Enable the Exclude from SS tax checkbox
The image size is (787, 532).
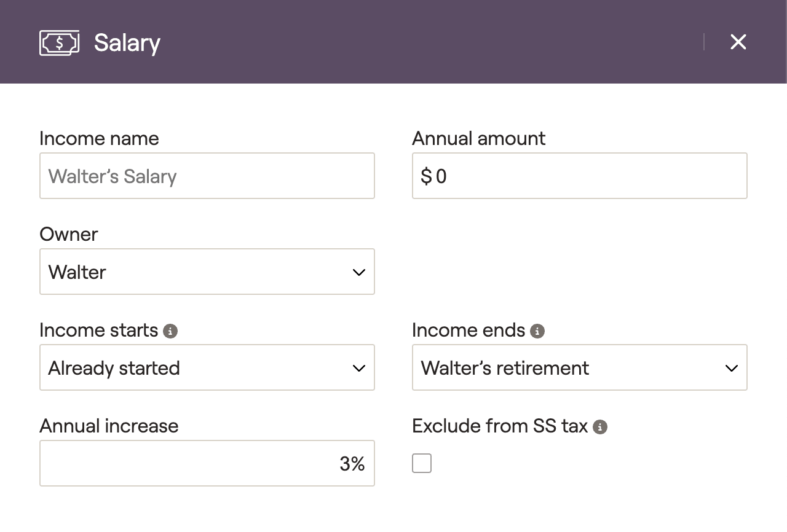(x=422, y=463)
